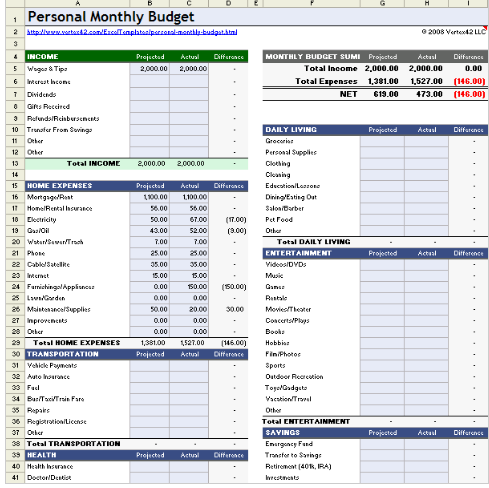Select the Dividends row label
489x488 pixels.
pos(42,94)
